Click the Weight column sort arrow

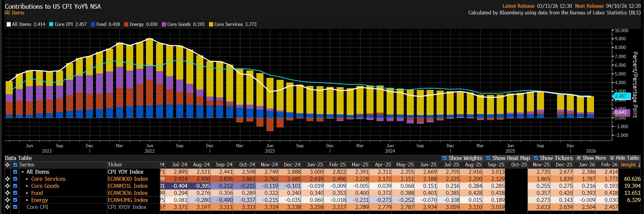[639, 165]
